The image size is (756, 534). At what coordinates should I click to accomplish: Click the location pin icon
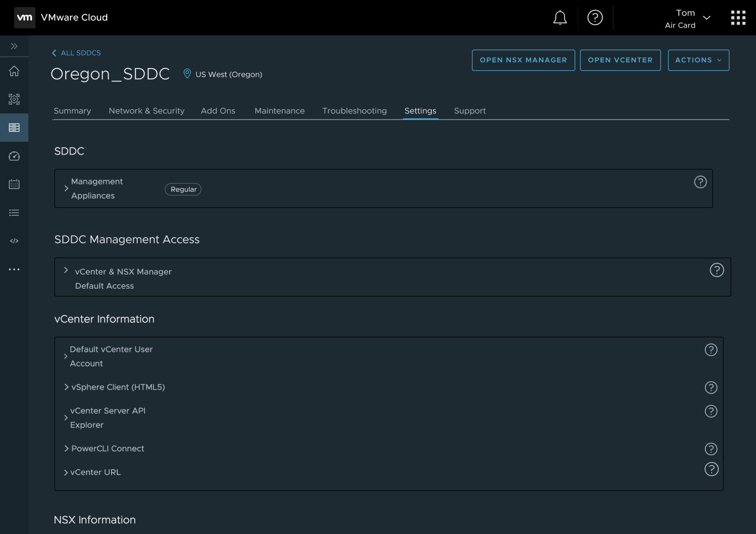(187, 74)
